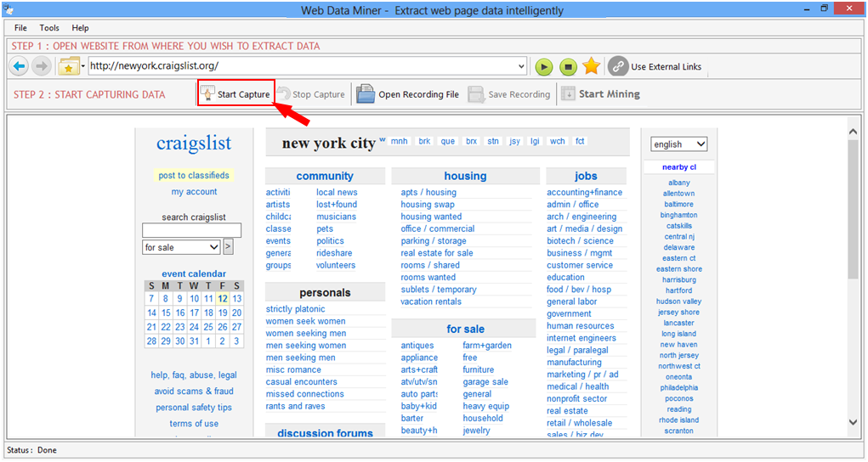Screen dimensions: 868x462
Task: Open 'missed connections' link
Action: [305, 394]
